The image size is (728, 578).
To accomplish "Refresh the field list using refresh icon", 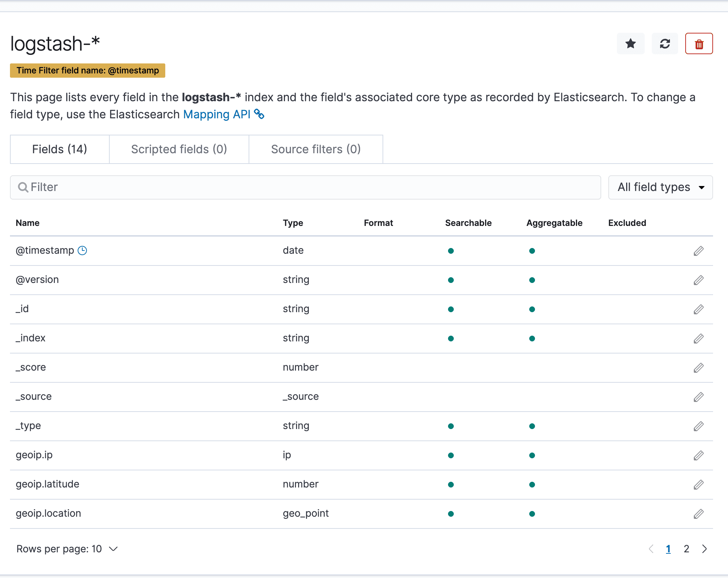I will (665, 43).
